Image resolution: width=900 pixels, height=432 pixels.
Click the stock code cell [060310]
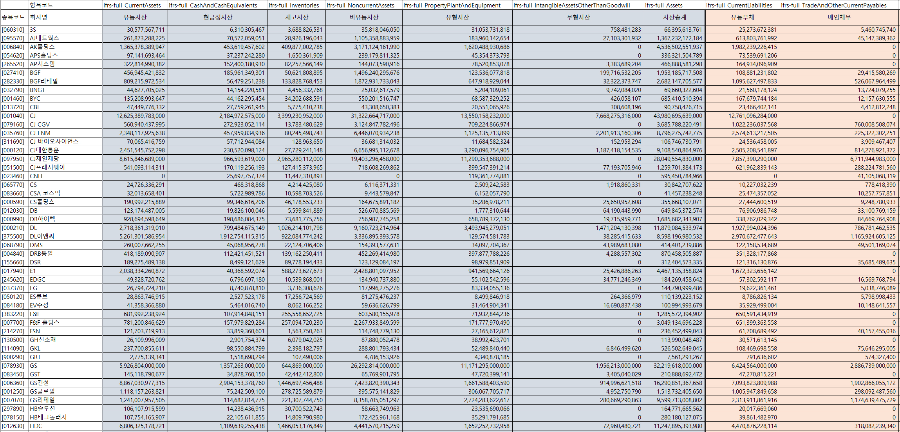coord(14,29)
